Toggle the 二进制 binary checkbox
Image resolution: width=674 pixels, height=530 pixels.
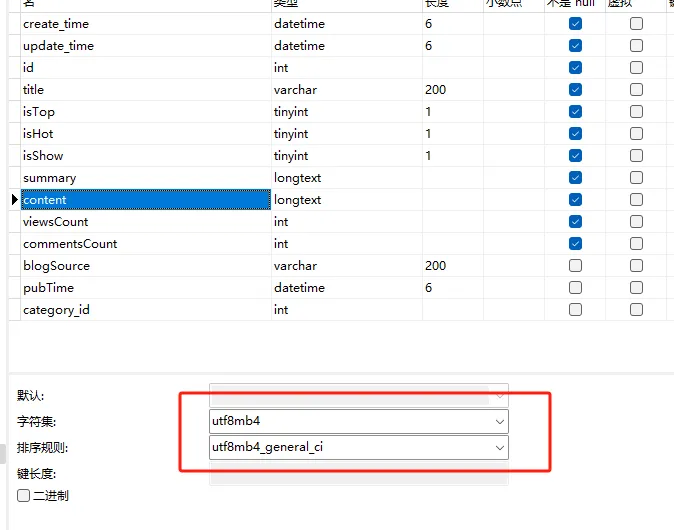(24, 495)
